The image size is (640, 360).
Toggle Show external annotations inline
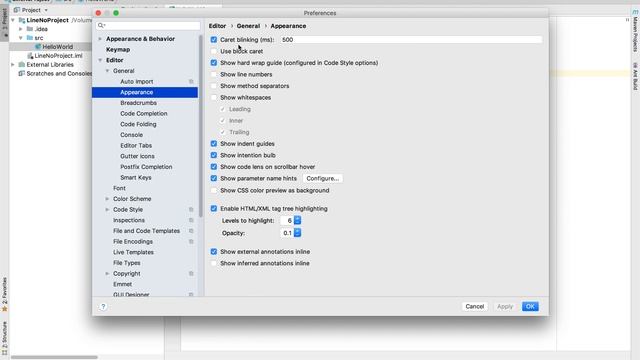tap(214, 252)
